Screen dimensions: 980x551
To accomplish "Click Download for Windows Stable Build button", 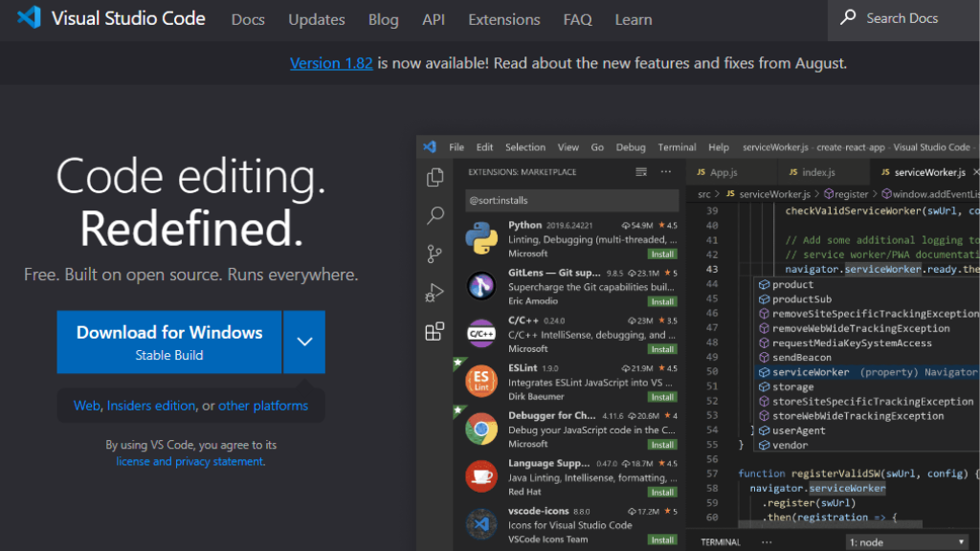I will [168, 342].
